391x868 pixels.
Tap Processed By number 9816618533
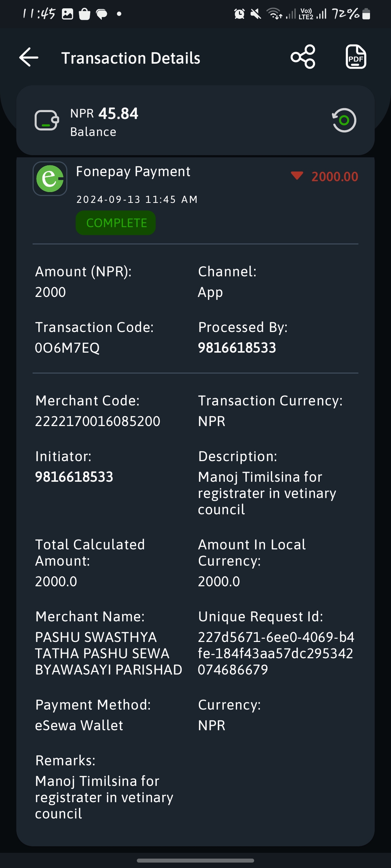click(x=237, y=348)
